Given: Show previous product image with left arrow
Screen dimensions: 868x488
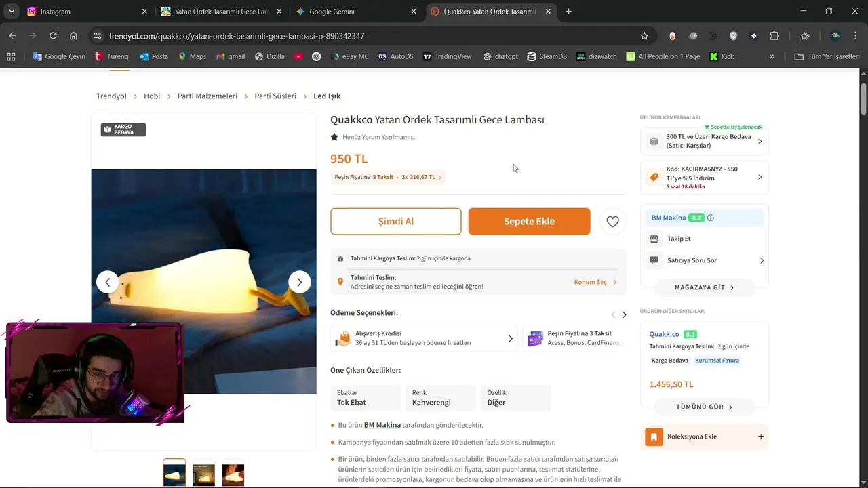Looking at the screenshot, I should 107,282.
